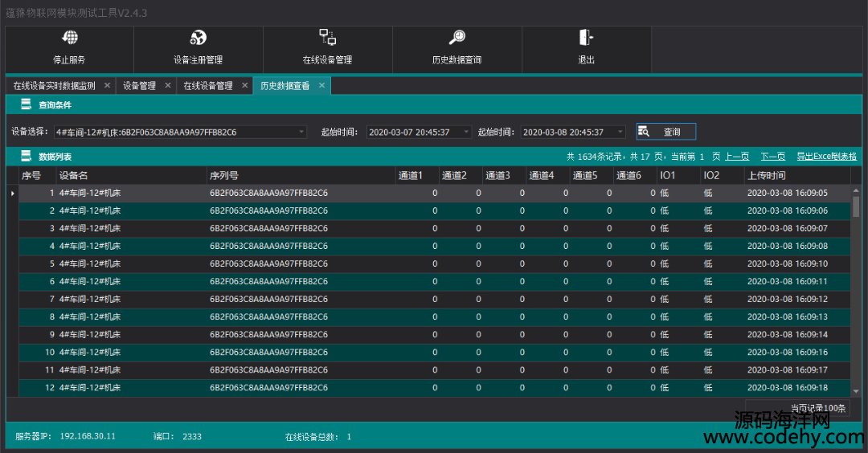Viewport: 868px width, 453px height.
Task: Open the end time 2020-03-08 date picker
Action: 620,133
